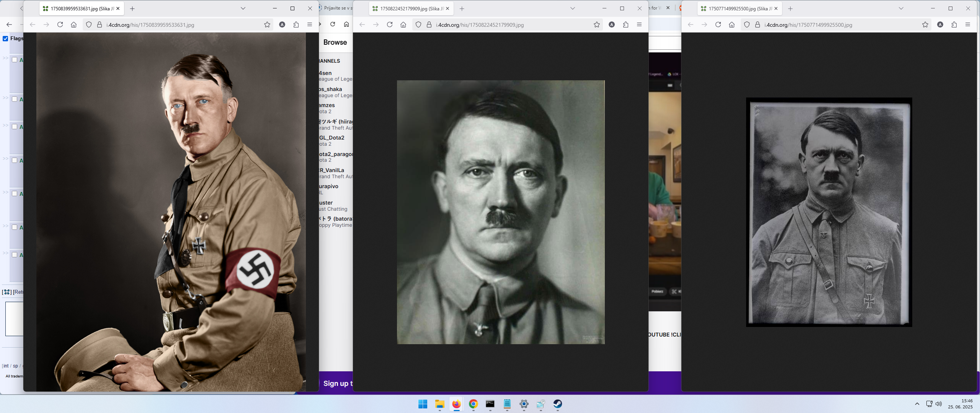Open tracking protection shield in 1750839959533631.jpg window

[x=89, y=24]
